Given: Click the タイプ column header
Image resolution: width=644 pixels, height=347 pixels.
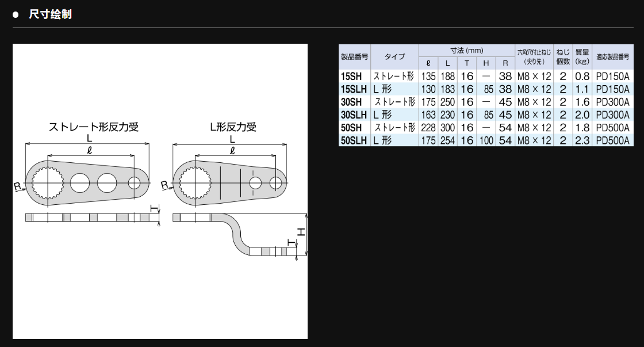Looking at the screenshot, I should 394,57.
